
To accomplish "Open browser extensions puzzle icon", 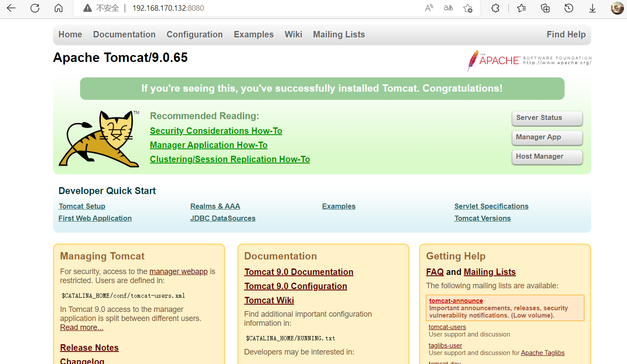I will click(x=495, y=8).
